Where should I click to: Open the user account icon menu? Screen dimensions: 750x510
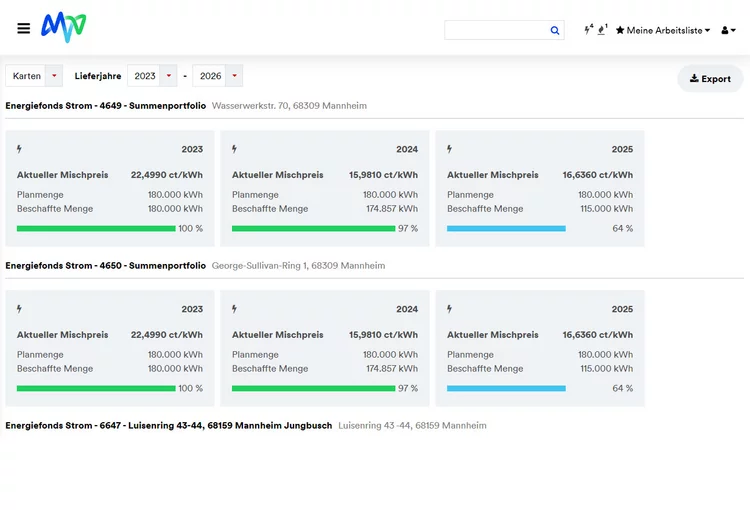click(728, 30)
